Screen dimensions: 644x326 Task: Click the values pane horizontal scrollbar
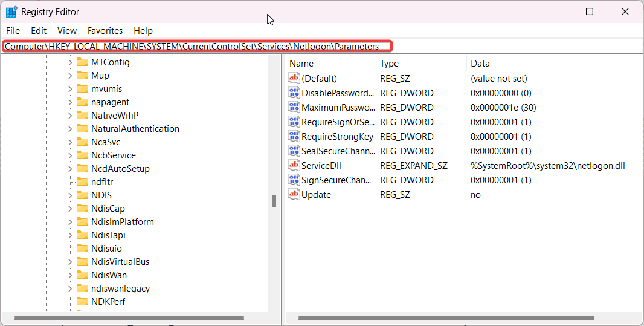pyautogui.click(x=446, y=318)
